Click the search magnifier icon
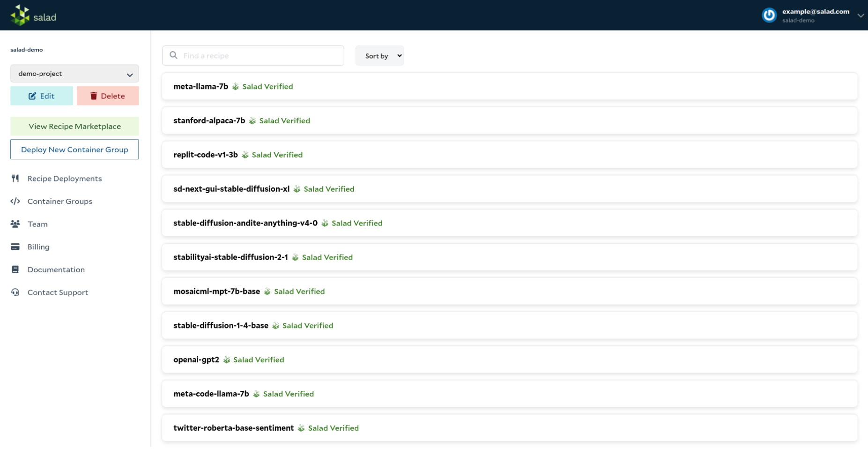The width and height of the screenshot is (868, 449). 173,55
